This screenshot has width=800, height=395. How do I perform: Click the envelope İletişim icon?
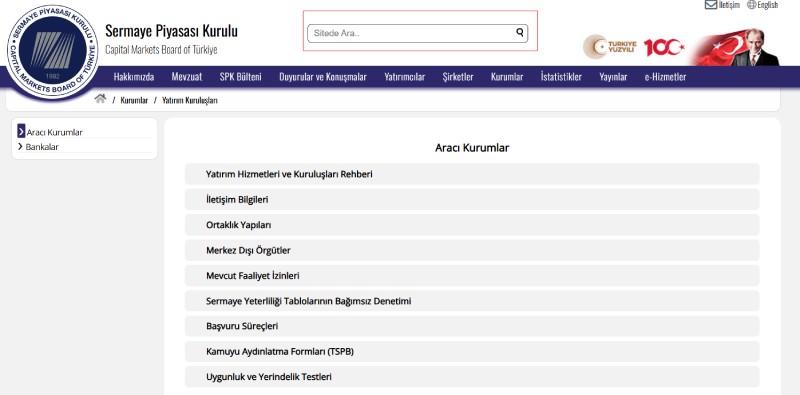(711, 5)
